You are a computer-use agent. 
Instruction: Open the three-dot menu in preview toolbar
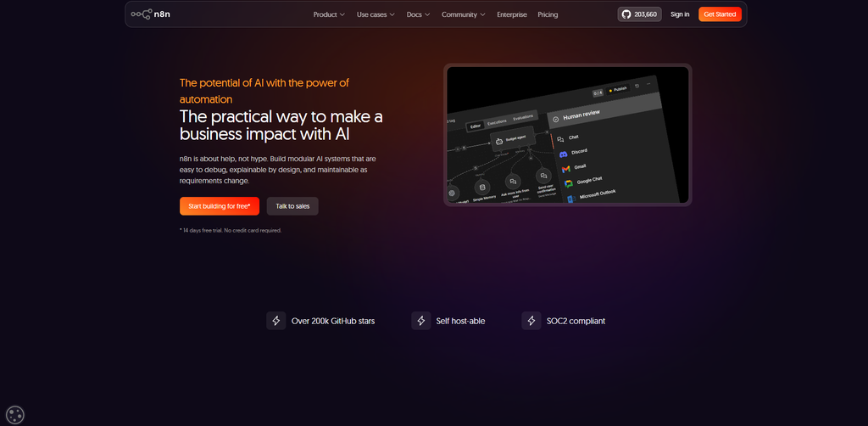pos(648,84)
